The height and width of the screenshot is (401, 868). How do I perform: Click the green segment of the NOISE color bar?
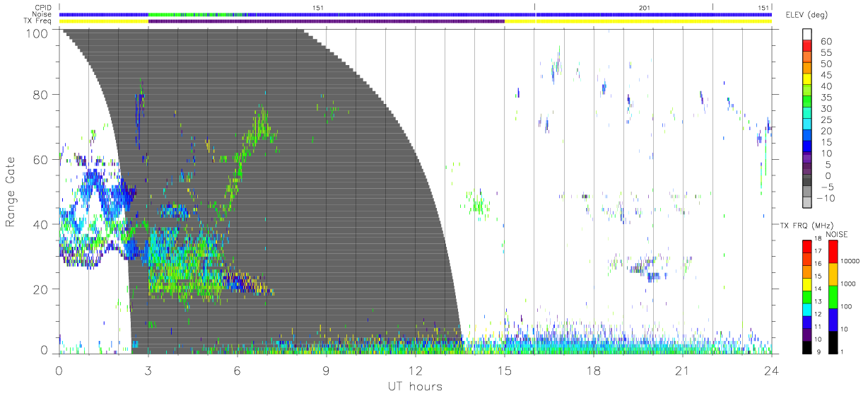(833, 296)
